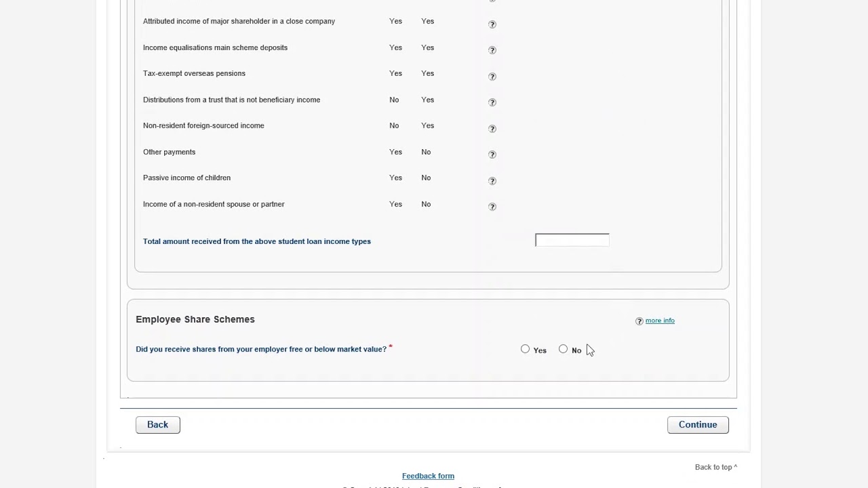Open the Employee Share Schemes more info link

(x=660, y=321)
